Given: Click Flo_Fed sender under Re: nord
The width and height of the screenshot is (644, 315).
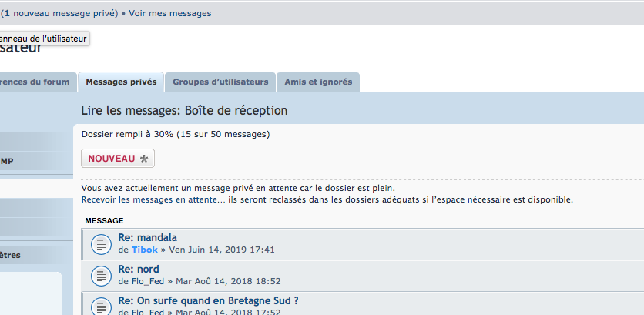Looking at the screenshot, I should (147, 281).
